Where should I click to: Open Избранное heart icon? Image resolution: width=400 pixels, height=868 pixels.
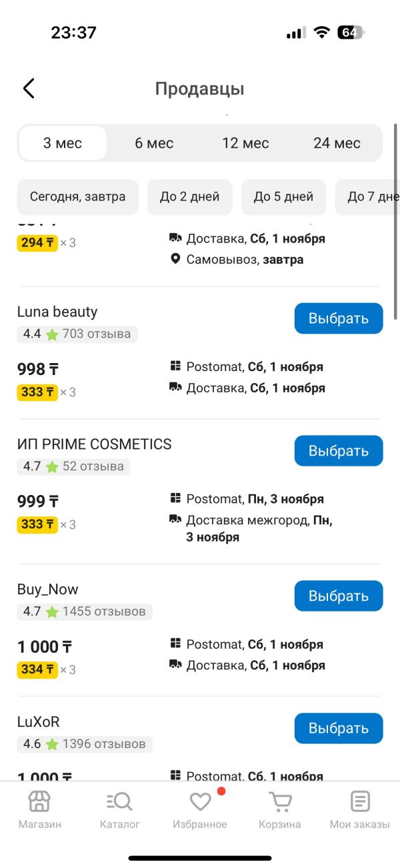click(x=200, y=801)
